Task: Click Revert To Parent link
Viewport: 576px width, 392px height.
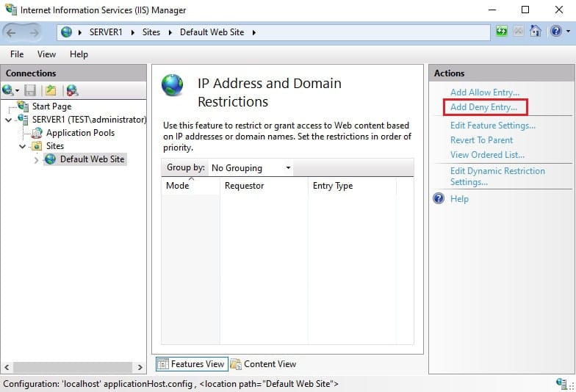Action: (x=482, y=140)
